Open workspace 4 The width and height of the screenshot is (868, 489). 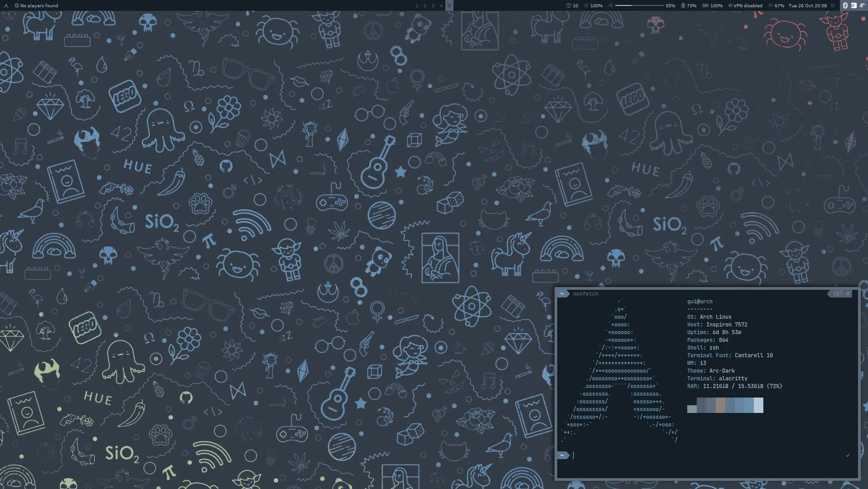coord(441,5)
